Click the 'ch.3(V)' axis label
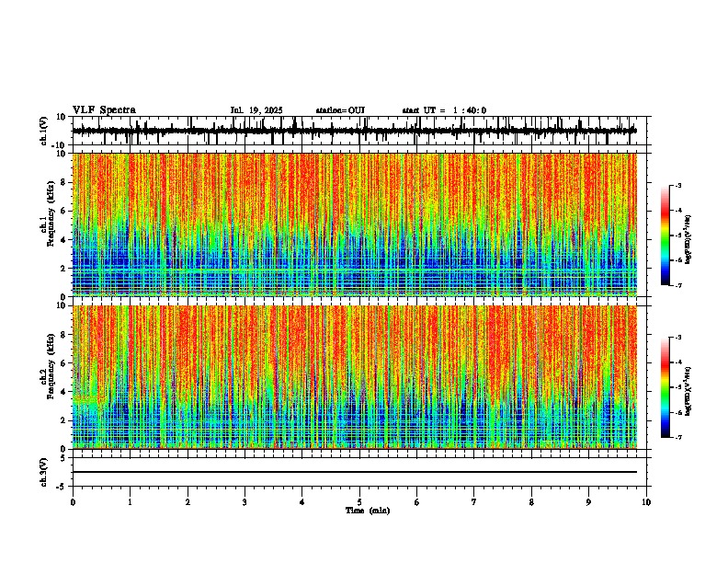728x563 pixels. pyautogui.click(x=44, y=473)
